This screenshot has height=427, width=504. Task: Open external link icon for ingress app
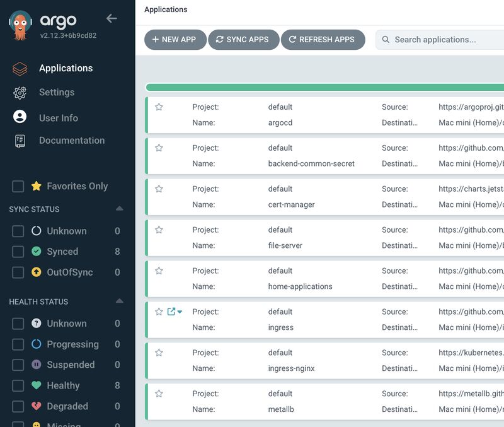[x=171, y=312]
